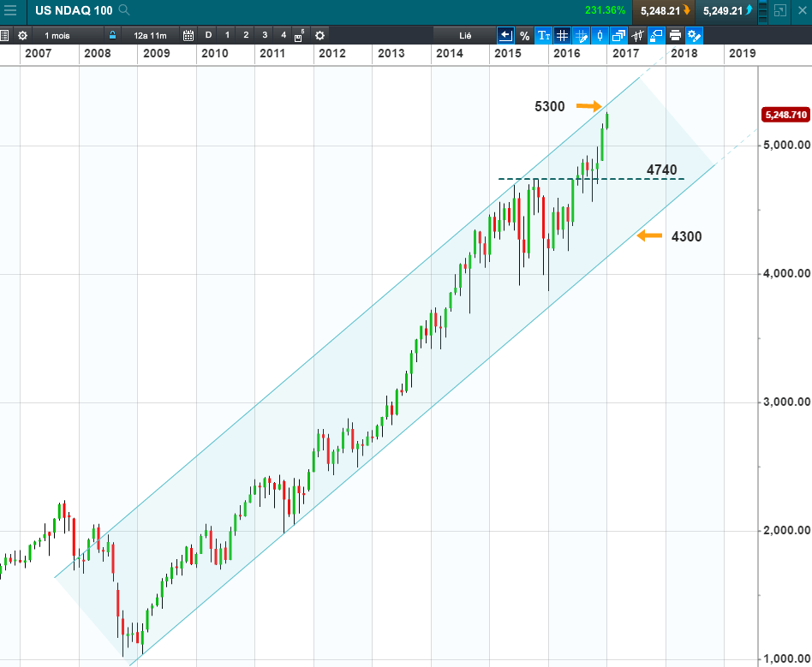
Task: Open the calendar date picker
Action: tap(188, 36)
